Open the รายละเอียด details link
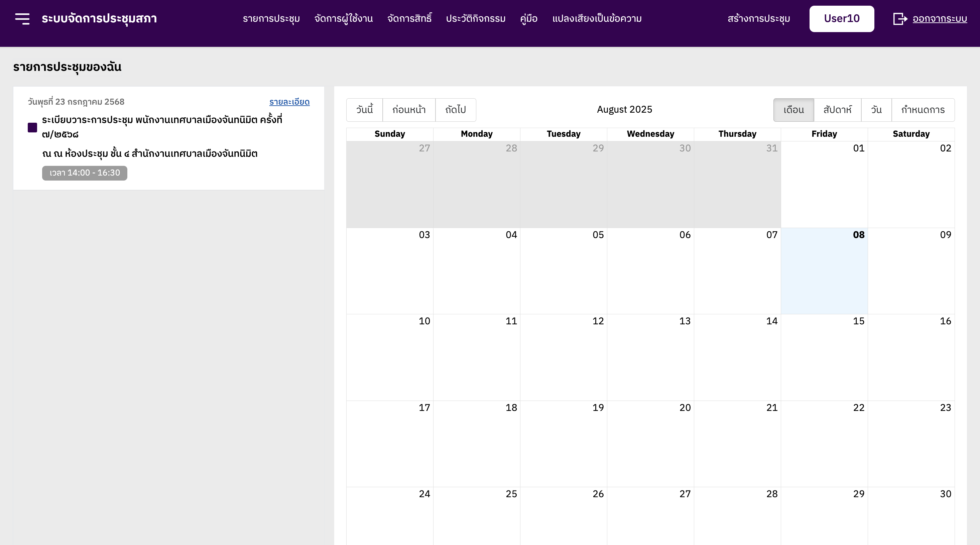980x545 pixels. 289,102
